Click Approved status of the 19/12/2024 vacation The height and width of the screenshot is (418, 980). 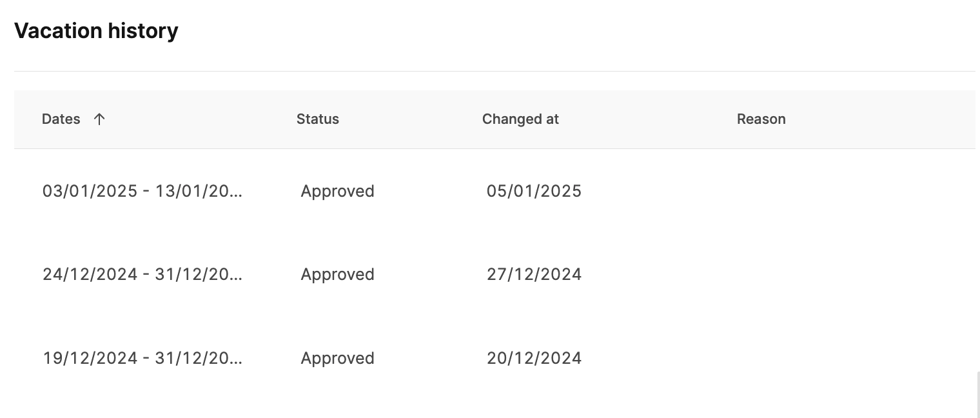[x=337, y=358]
